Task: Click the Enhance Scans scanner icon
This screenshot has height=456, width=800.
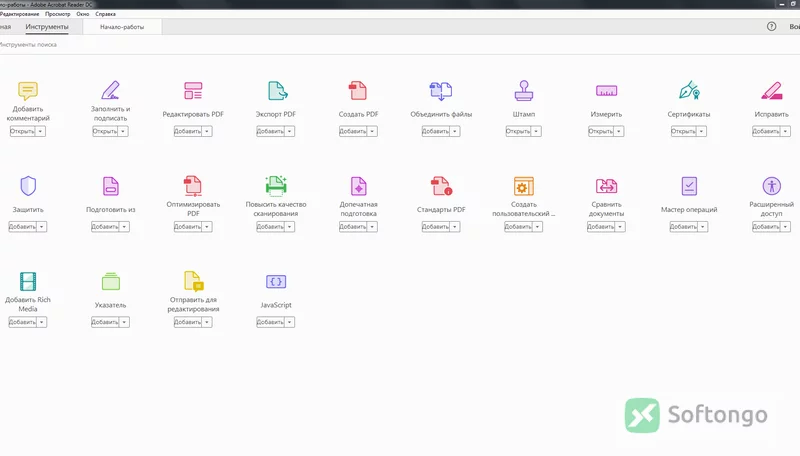Action: pos(276,186)
